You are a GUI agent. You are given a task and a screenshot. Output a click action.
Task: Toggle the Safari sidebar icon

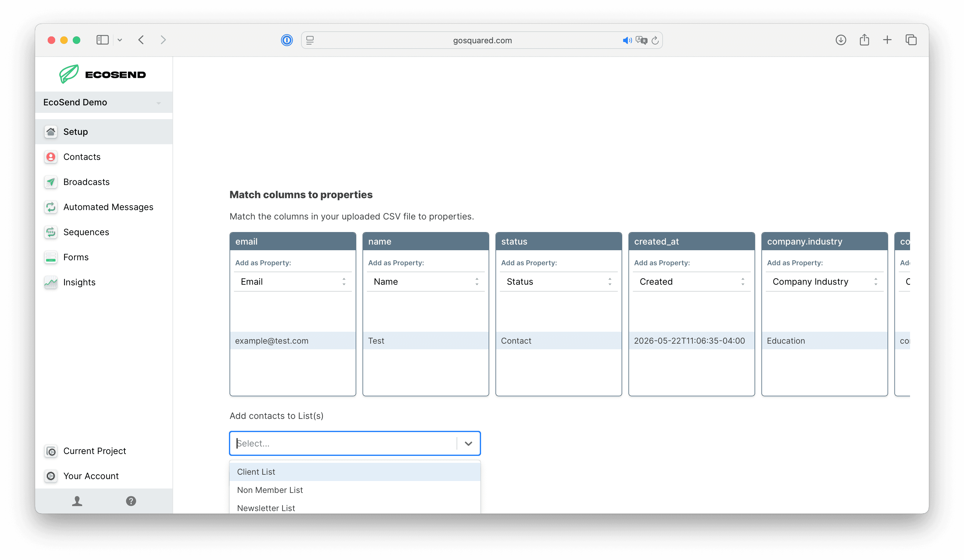pyautogui.click(x=103, y=40)
